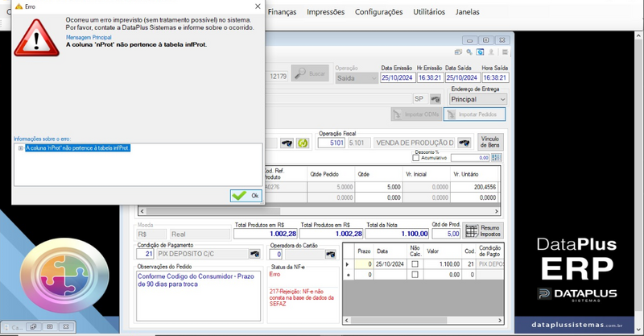Click the Importar Pedidos button
The height and width of the screenshot is (336, 644).
[x=474, y=114]
